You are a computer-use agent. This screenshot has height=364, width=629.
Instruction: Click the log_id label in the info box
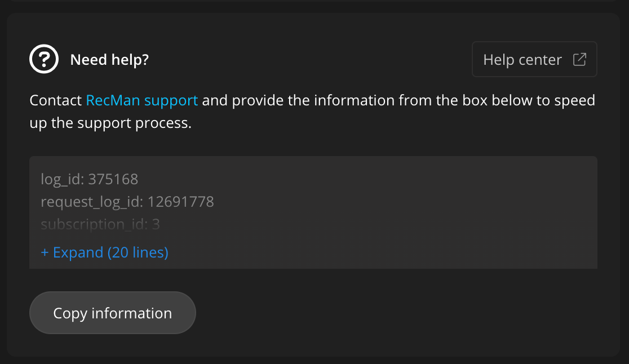point(62,179)
